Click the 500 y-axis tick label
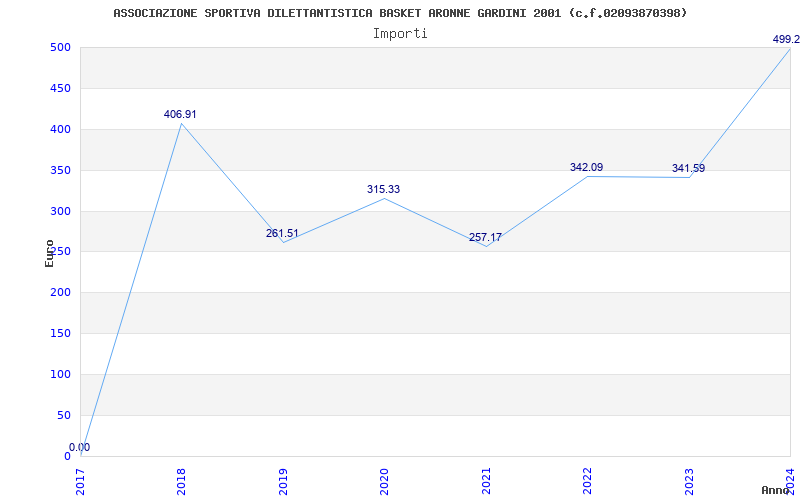Viewport: 800px width, 500px height. (59, 47)
